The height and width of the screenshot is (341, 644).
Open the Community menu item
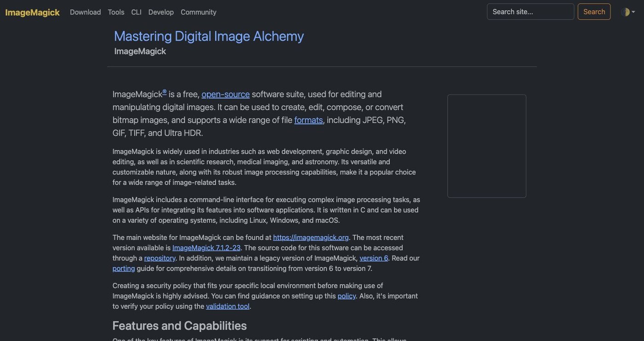pos(198,12)
